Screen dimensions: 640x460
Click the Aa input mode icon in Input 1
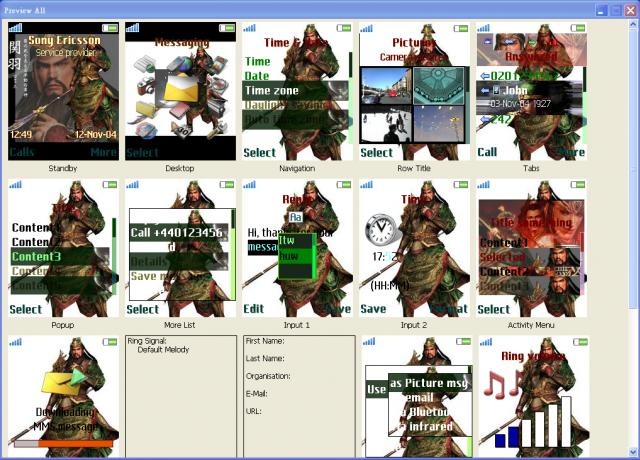pyautogui.click(x=296, y=217)
